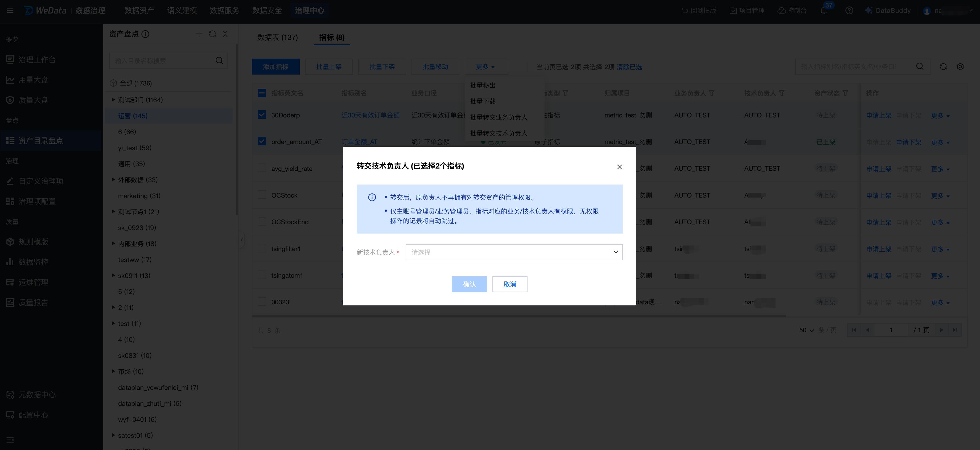Click the directory search magnifier icon
Screen dimensions: 980x450
click(219, 60)
